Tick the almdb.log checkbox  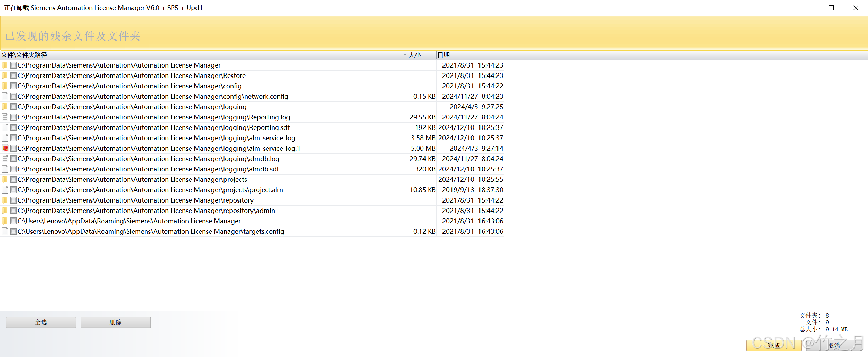[13, 159]
